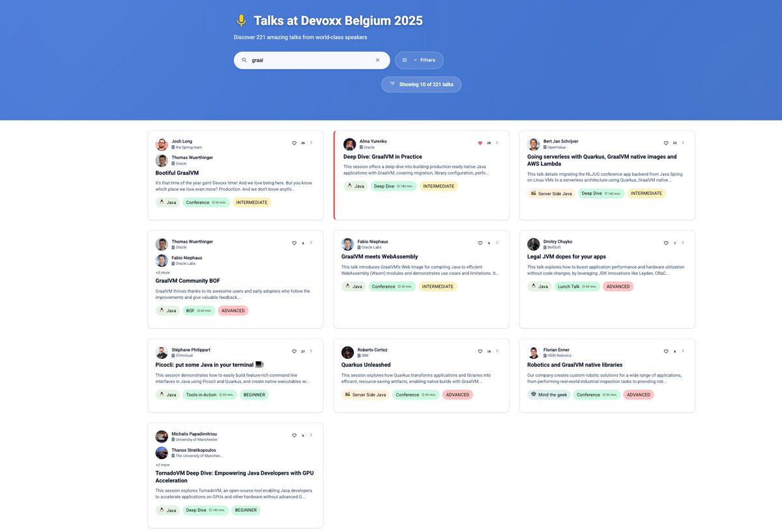This screenshot has width=782, height=532.
Task: Click Server Side Java tag on Quarkus Unleashed card
Action: tap(366, 395)
